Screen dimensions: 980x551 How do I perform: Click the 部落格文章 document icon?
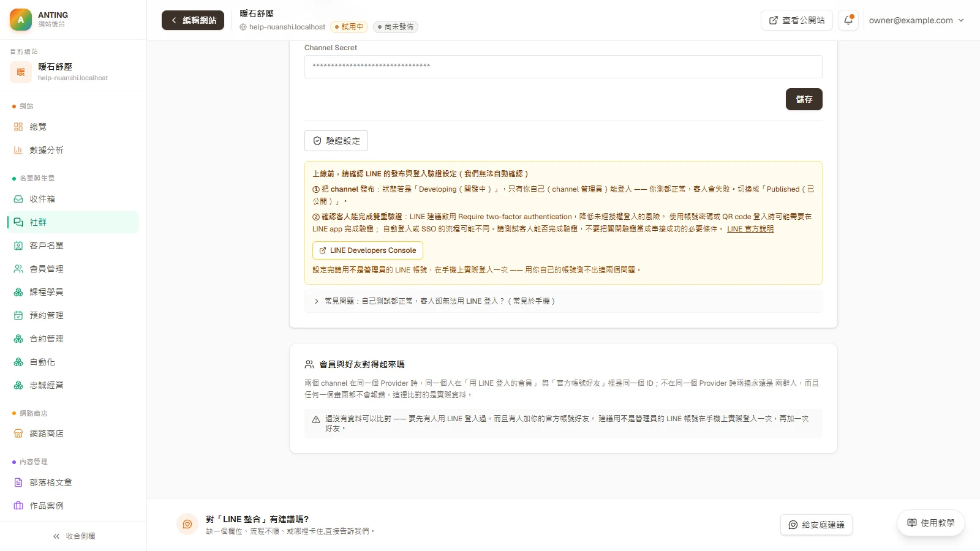[x=18, y=482]
